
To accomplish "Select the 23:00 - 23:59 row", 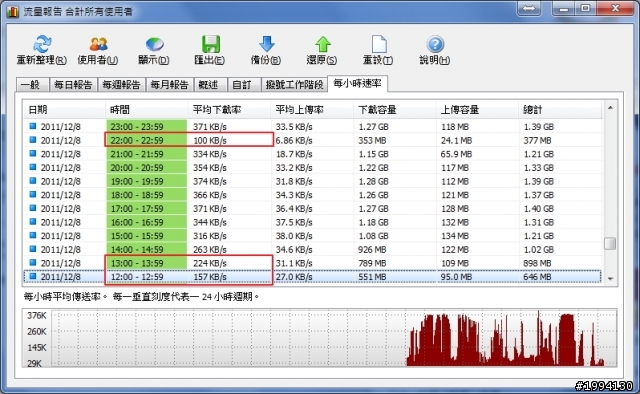I will pos(312,127).
